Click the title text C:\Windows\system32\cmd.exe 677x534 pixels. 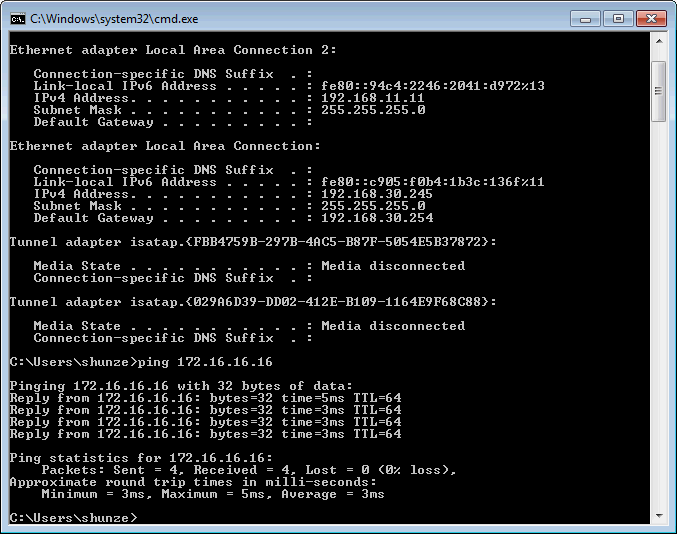click(x=114, y=19)
